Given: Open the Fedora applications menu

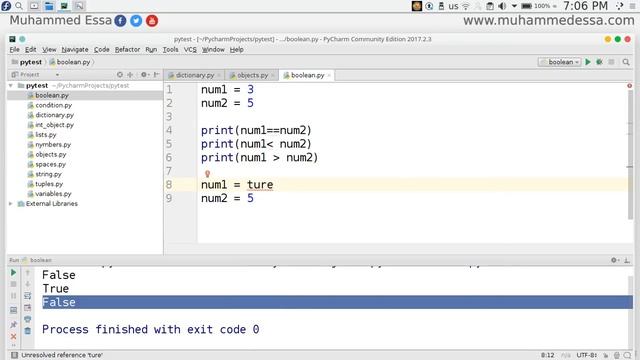Looking at the screenshot, I should [6, 6].
